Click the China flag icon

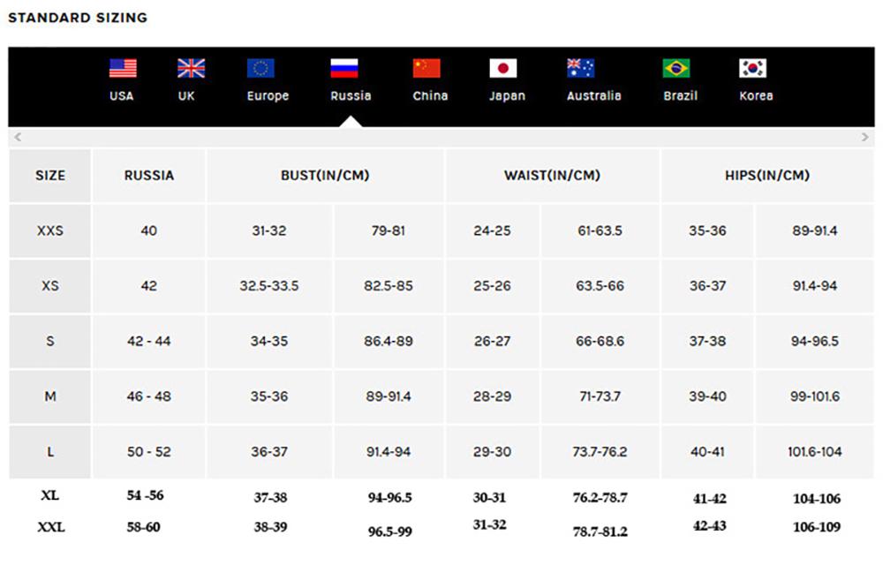coord(426,68)
